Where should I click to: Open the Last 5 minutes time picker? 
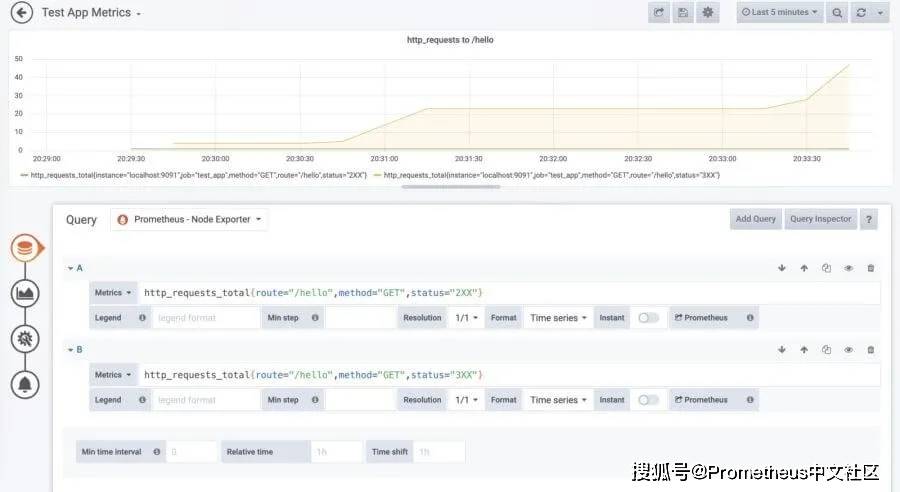pyautogui.click(x=779, y=13)
